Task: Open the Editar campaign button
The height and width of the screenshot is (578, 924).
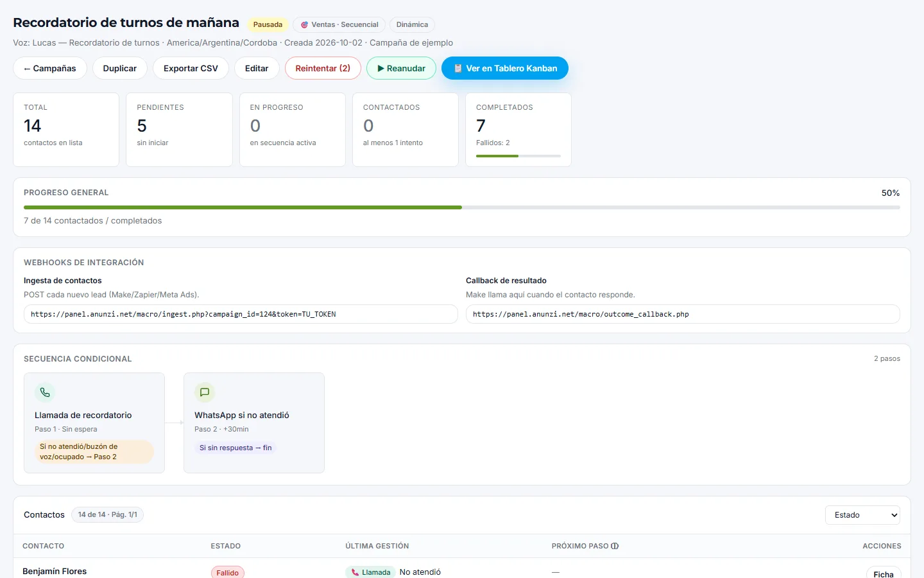Action: click(x=257, y=68)
